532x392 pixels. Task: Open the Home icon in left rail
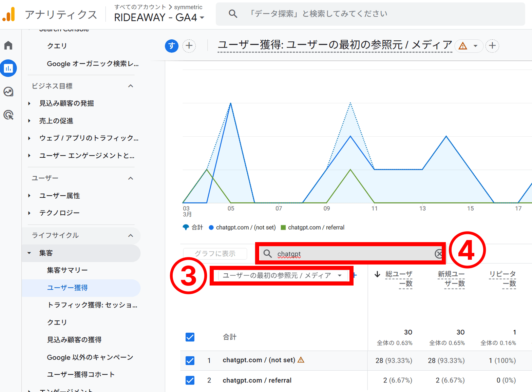pyautogui.click(x=8, y=45)
